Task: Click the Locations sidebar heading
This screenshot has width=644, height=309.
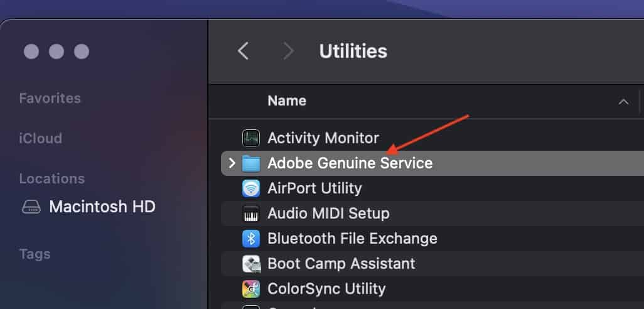Action: 51,178
